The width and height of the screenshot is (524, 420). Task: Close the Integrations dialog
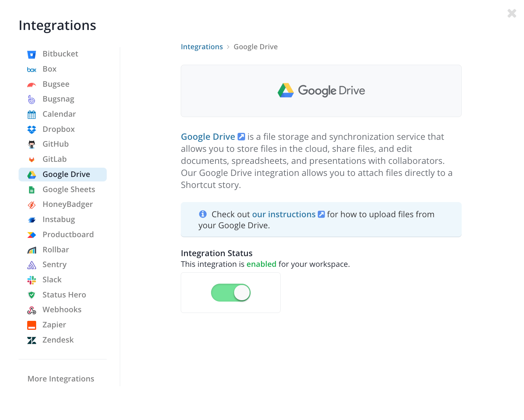pos(512,13)
